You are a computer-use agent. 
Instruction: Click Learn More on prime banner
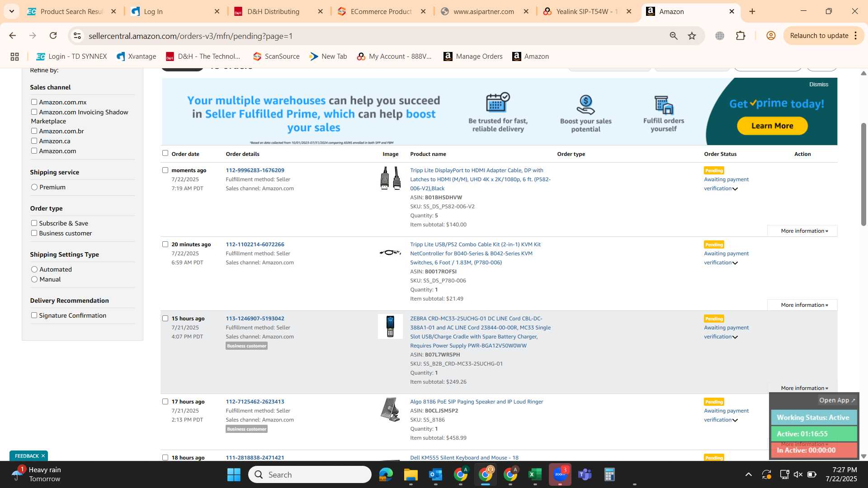(772, 126)
